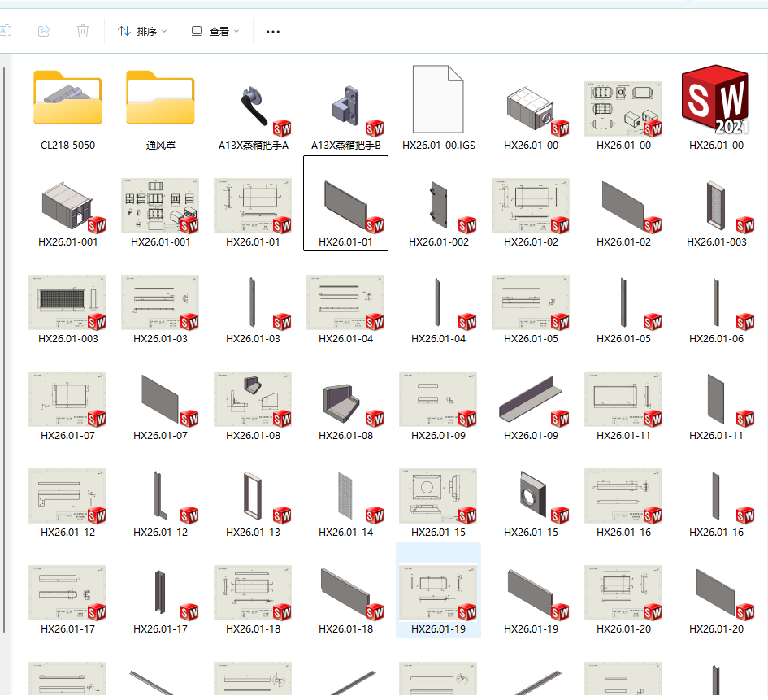Select the HX26.01-12 drawing file
Viewport: 768px width, 700px height.
[x=67, y=495]
